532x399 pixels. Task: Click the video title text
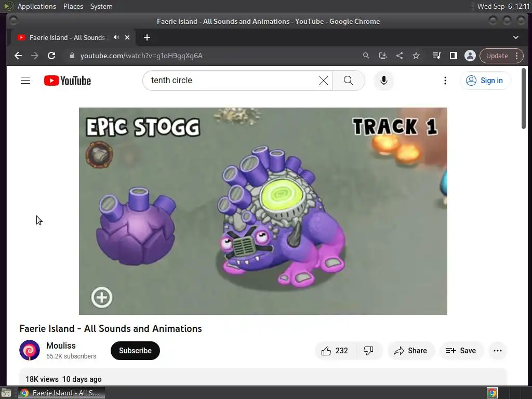pyautogui.click(x=111, y=328)
